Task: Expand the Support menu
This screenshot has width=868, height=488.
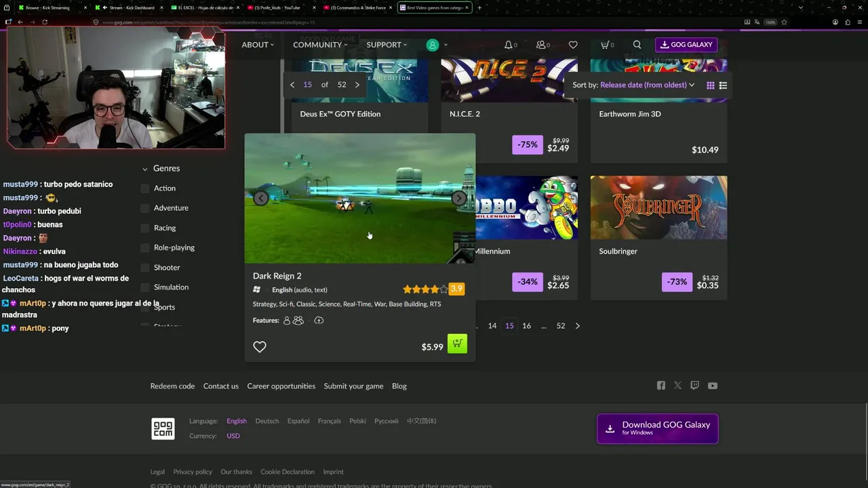Action: point(387,45)
